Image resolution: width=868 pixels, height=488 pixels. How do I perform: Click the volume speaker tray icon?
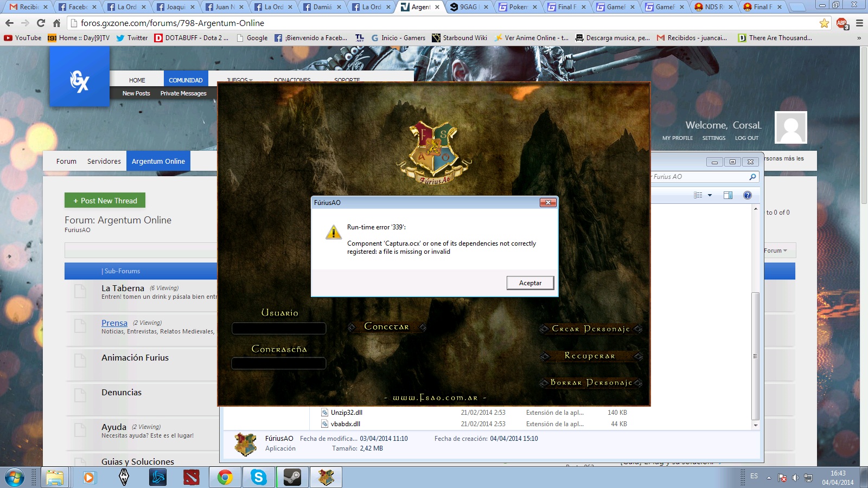795,478
